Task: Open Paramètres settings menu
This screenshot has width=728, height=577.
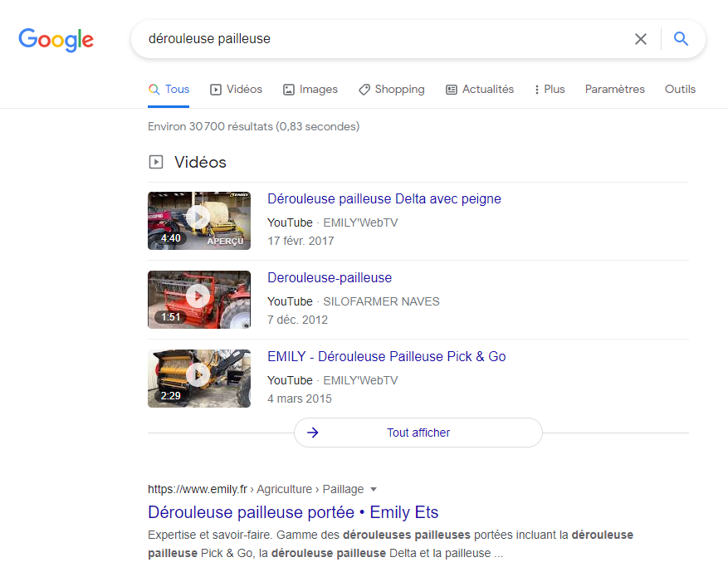Action: (614, 89)
